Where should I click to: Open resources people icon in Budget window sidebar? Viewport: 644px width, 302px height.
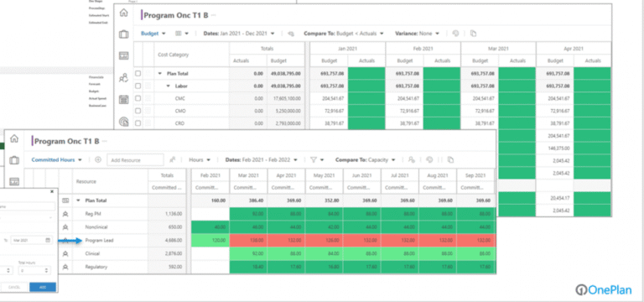(x=123, y=77)
